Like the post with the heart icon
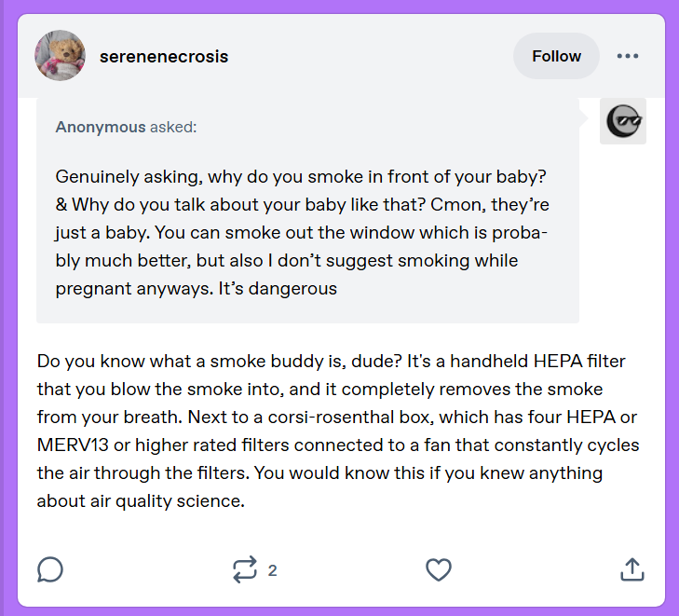Image resolution: width=679 pixels, height=616 pixels. (439, 569)
